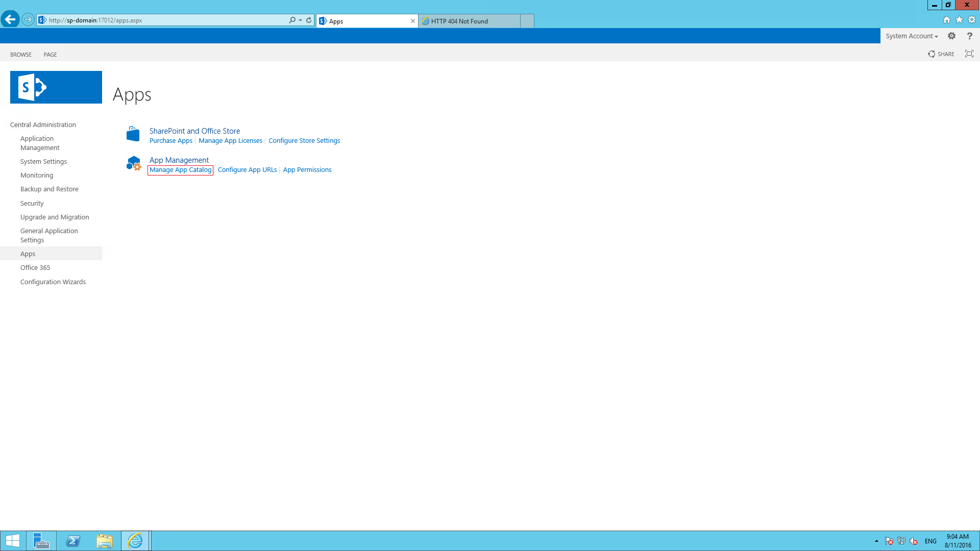The height and width of the screenshot is (551, 980).
Task: Click Configure App URLs link
Action: point(247,170)
